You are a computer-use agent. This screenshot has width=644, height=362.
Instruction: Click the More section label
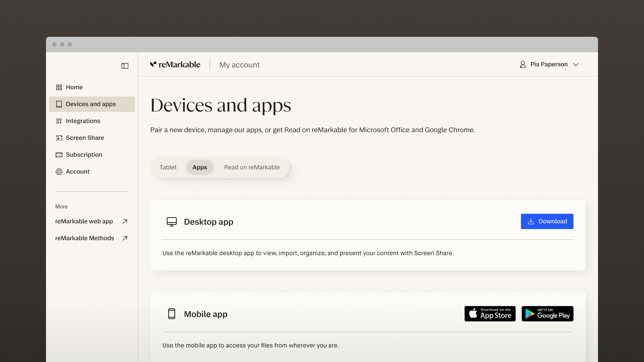(61, 206)
